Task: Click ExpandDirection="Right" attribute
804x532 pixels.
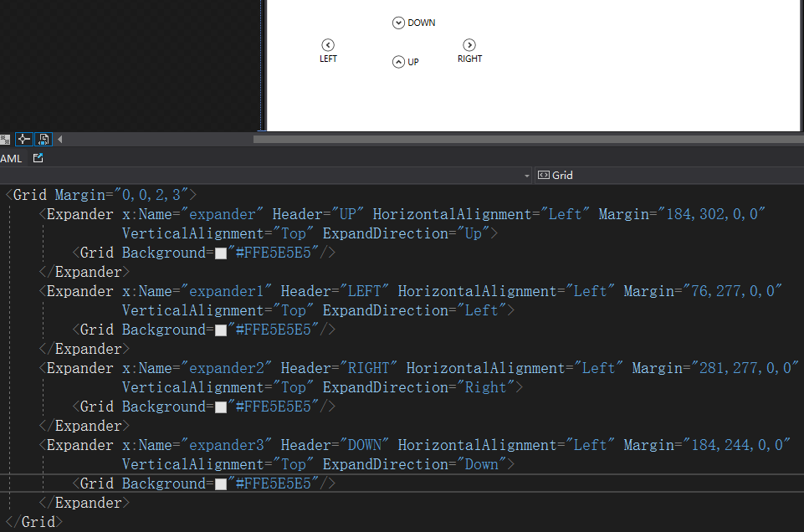Action: coord(419,387)
